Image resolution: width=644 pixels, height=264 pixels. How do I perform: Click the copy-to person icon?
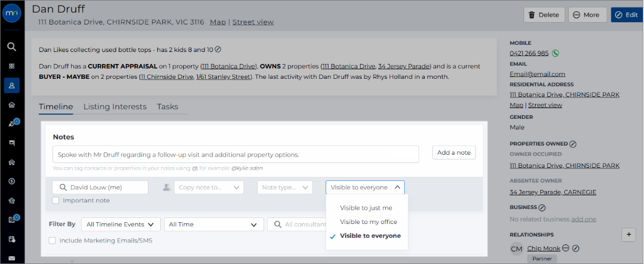pos(167,188)
